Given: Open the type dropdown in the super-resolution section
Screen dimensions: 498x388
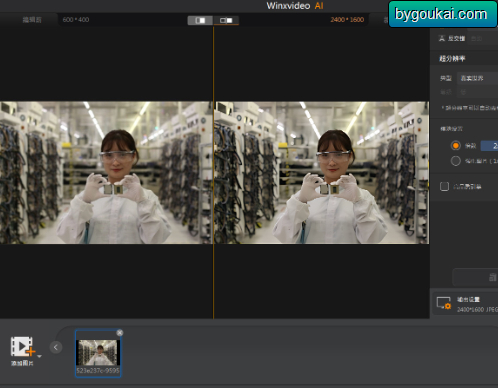Looking at the screenshot, I should [x=477, y=78].
